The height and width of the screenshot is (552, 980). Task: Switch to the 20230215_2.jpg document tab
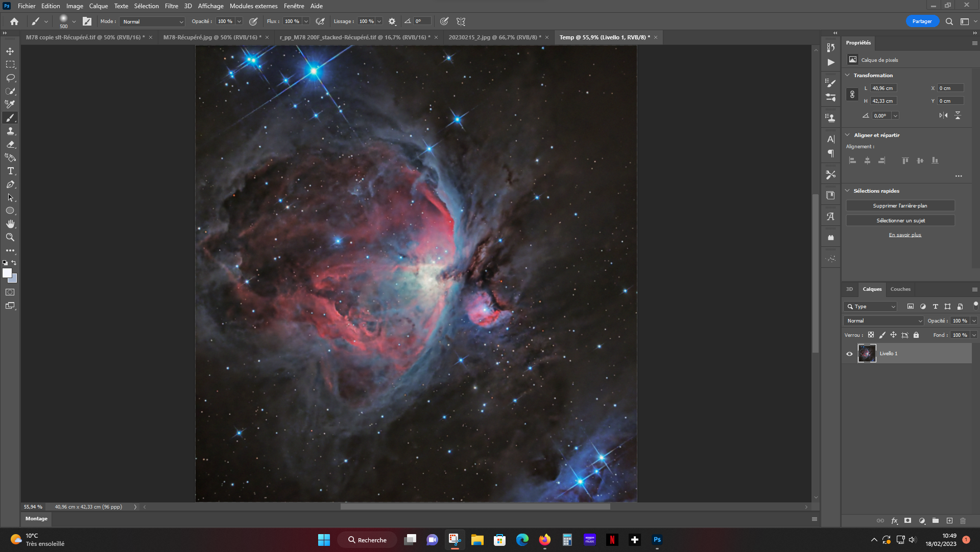point(494,37)
